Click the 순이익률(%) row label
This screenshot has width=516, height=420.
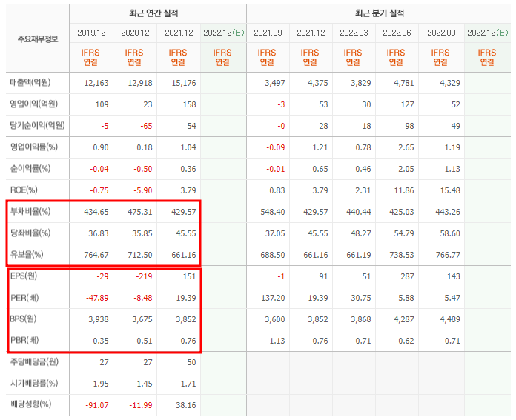[x=30, y=168]
